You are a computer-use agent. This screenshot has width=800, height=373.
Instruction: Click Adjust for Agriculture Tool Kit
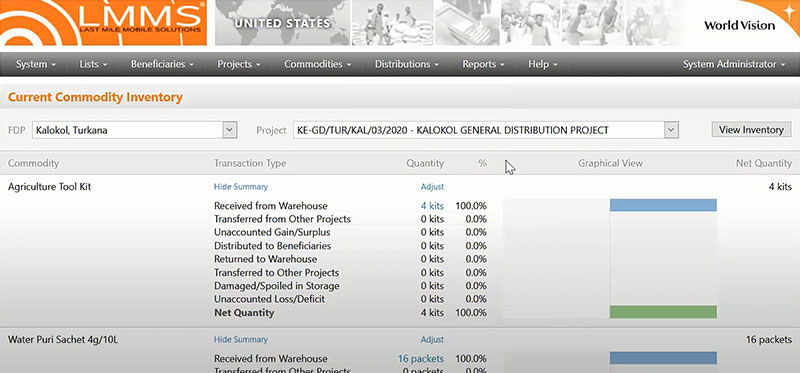pos(432,187)
